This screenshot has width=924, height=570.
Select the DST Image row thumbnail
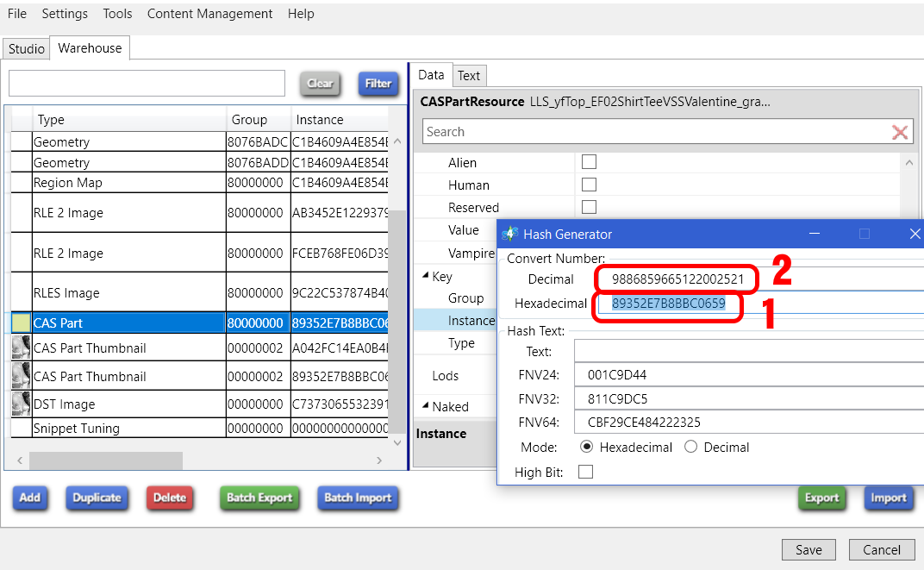pyautogui.click(x=22, y=404)
